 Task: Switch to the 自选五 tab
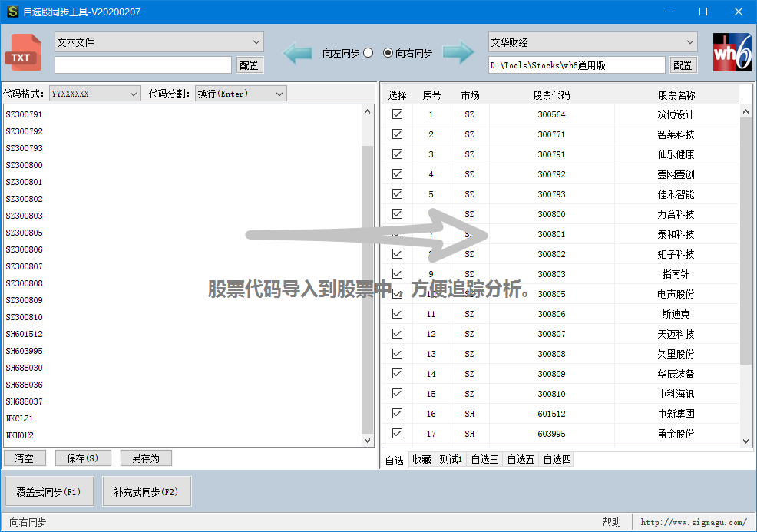[x=521, y=460]
